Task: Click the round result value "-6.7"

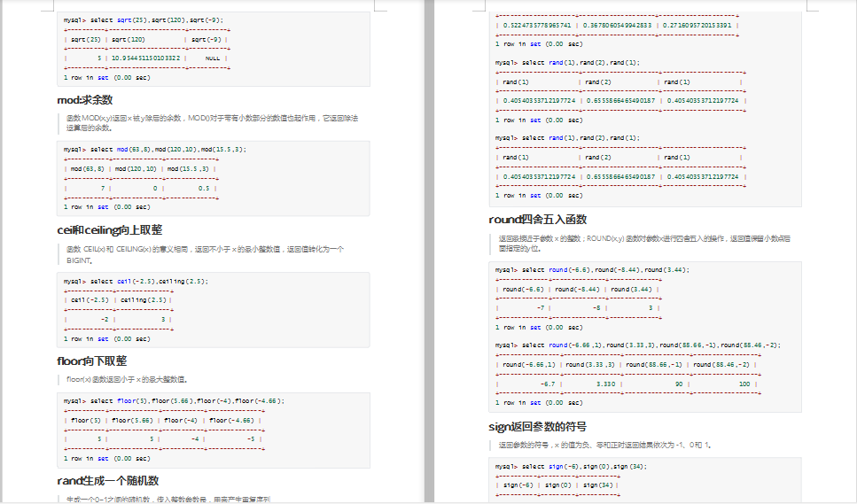Action: pos(548,384)
